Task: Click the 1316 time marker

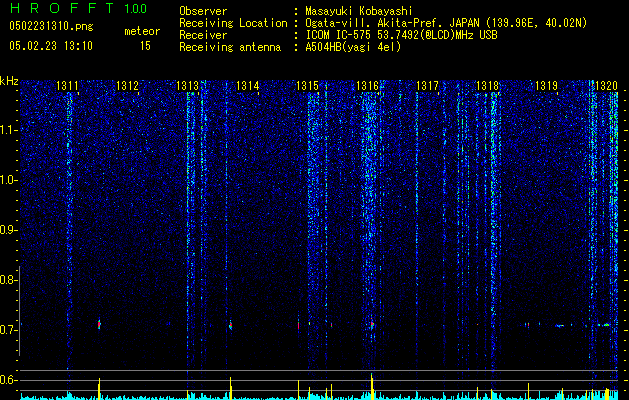Action: click(367, 85)
